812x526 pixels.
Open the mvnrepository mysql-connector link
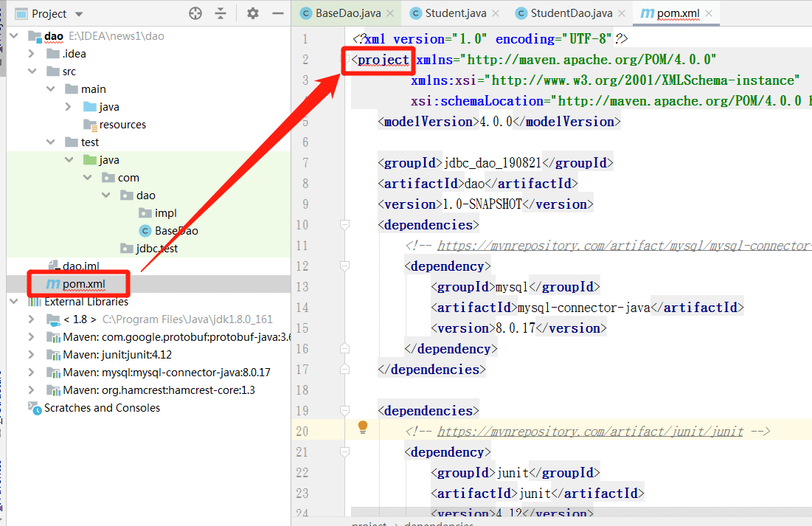(625, 246)
